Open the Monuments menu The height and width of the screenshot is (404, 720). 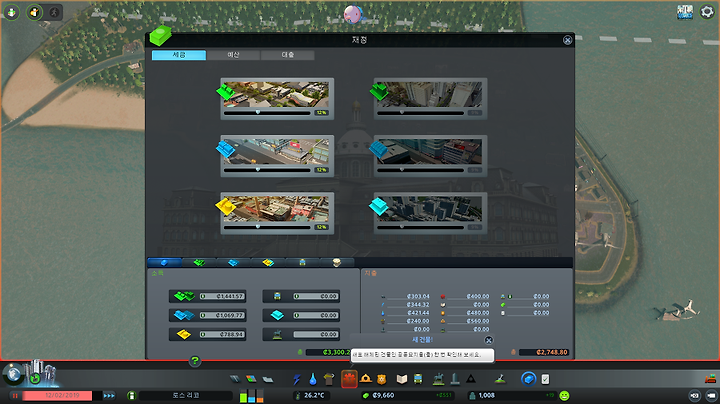[471, 379]
